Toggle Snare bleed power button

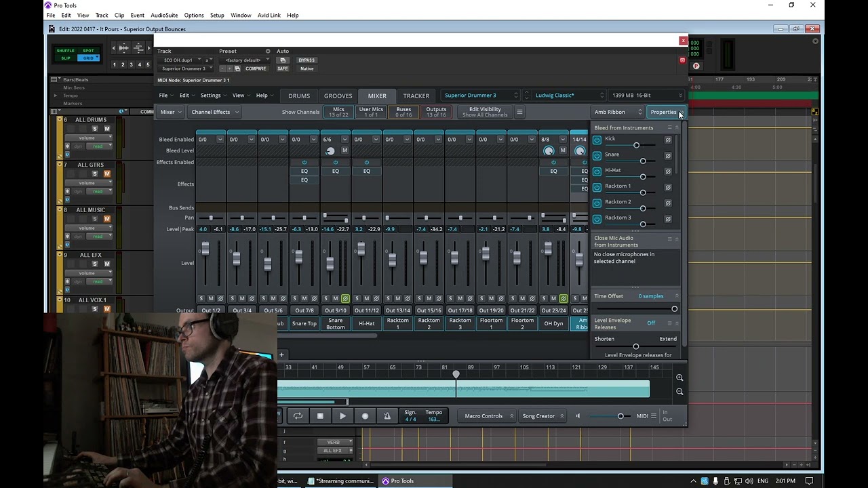pos(597,155)
